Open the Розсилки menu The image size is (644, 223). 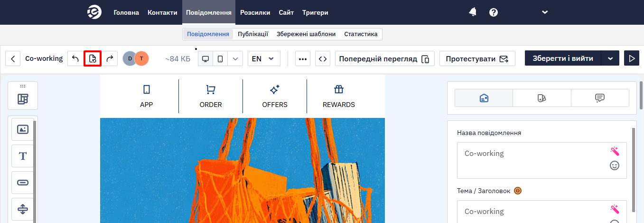pos(255,12)
